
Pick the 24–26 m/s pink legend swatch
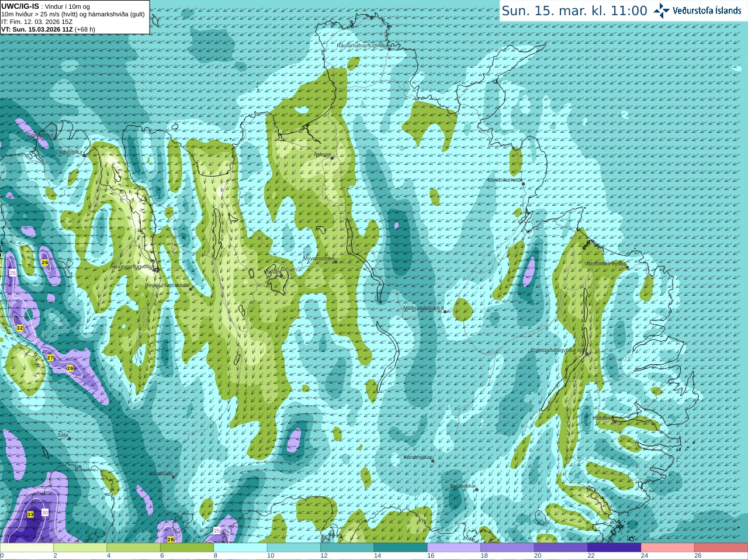coord(667,548)
